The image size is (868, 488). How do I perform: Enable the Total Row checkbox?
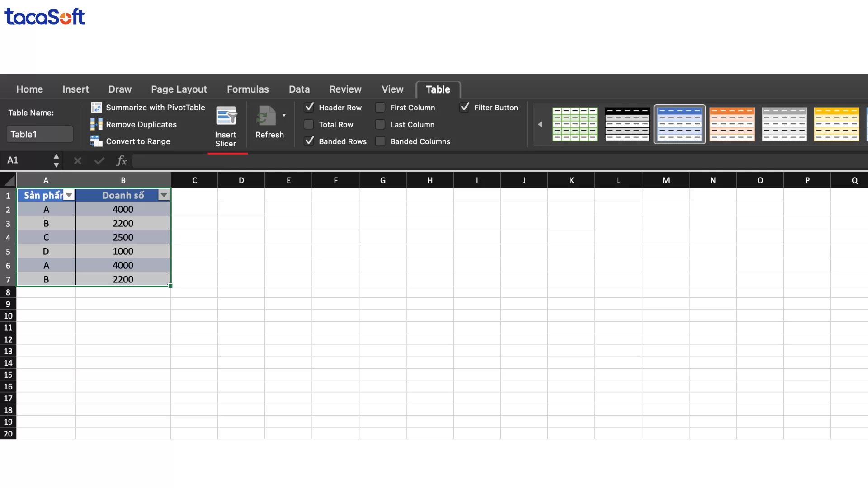[309, 124]
